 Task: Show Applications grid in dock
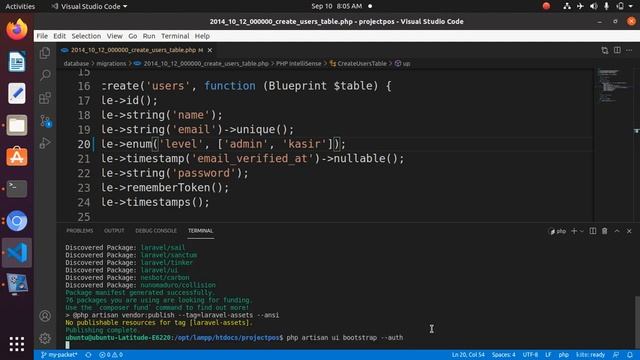tap(17, 344)
